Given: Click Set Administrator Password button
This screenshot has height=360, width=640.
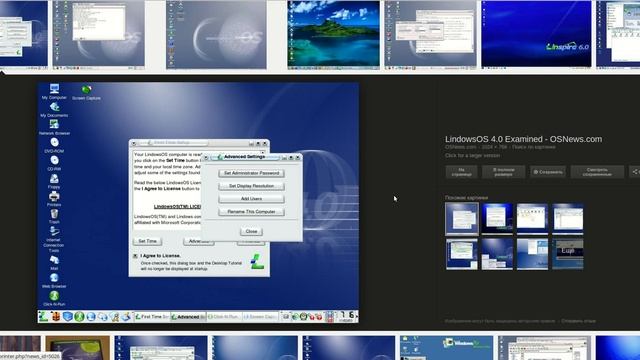Looking at the screenshot, I should 251,173.
